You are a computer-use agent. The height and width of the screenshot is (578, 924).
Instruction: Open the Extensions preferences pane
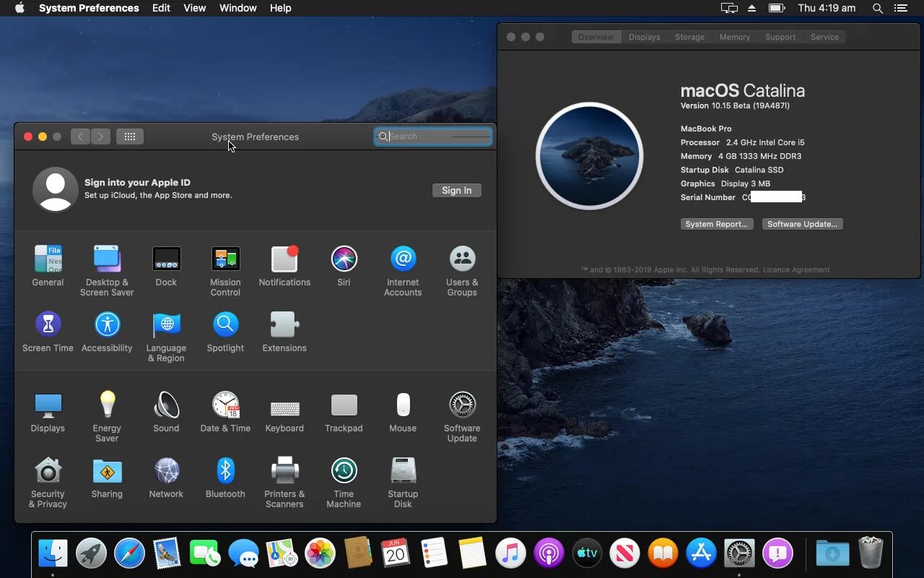pyautogui.click(x=284, y=332)
